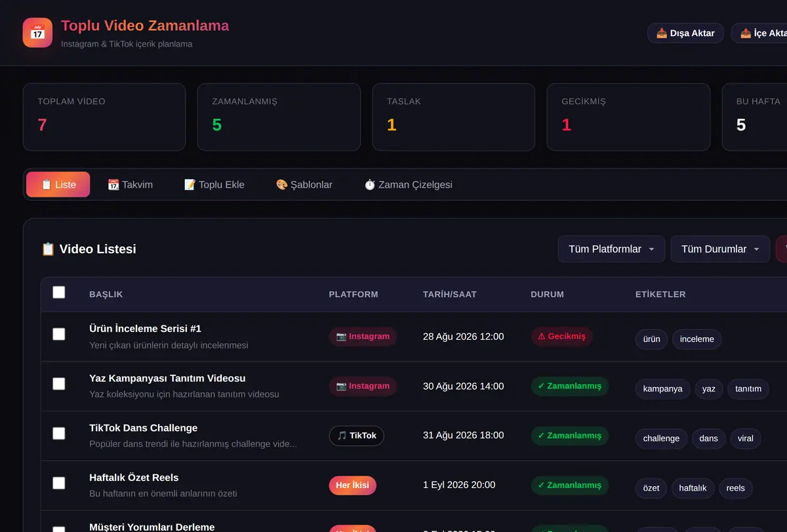This screenshot has height=532, width=787.
Task: Select the Taslak stat card
Action: point(454,117)
